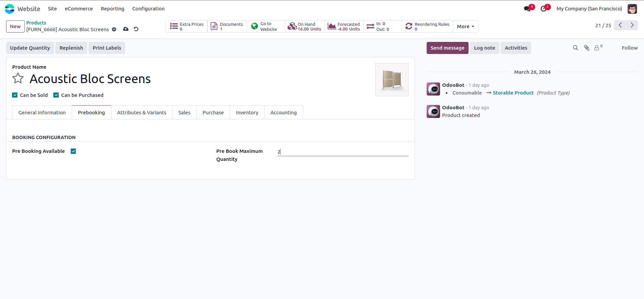
Task: Switch to General Information tab
Action: coord(42,113)
